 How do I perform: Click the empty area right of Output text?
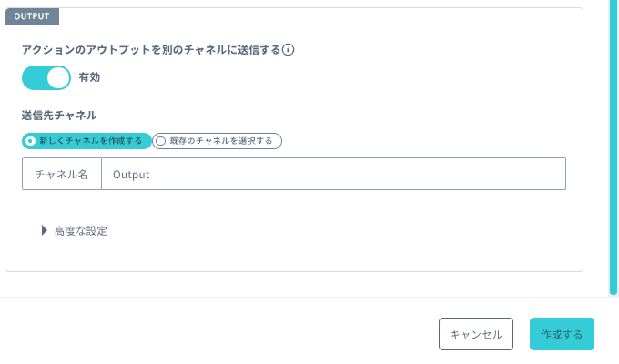coord(357,174)
